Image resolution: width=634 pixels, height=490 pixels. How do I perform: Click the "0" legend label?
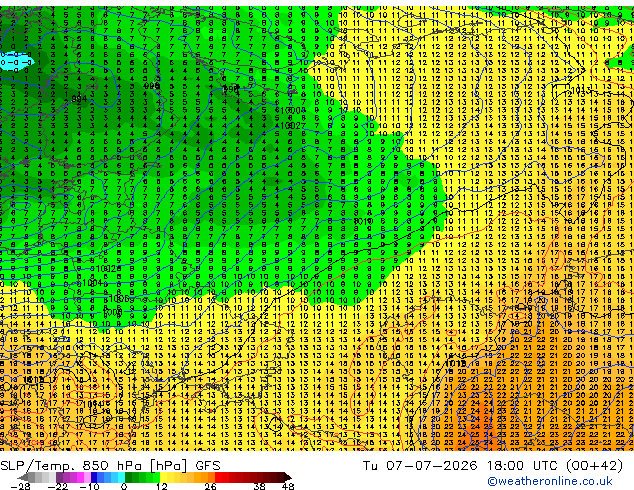124,486
